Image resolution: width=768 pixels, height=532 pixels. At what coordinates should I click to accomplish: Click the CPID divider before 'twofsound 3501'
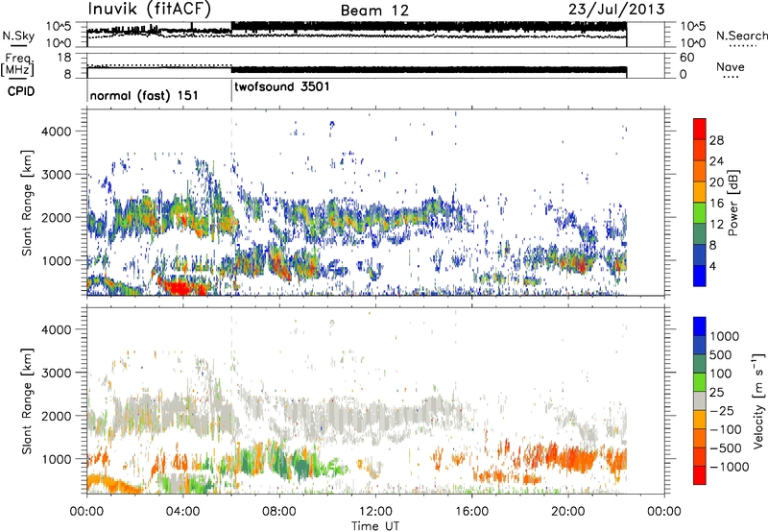coord(231,89)
